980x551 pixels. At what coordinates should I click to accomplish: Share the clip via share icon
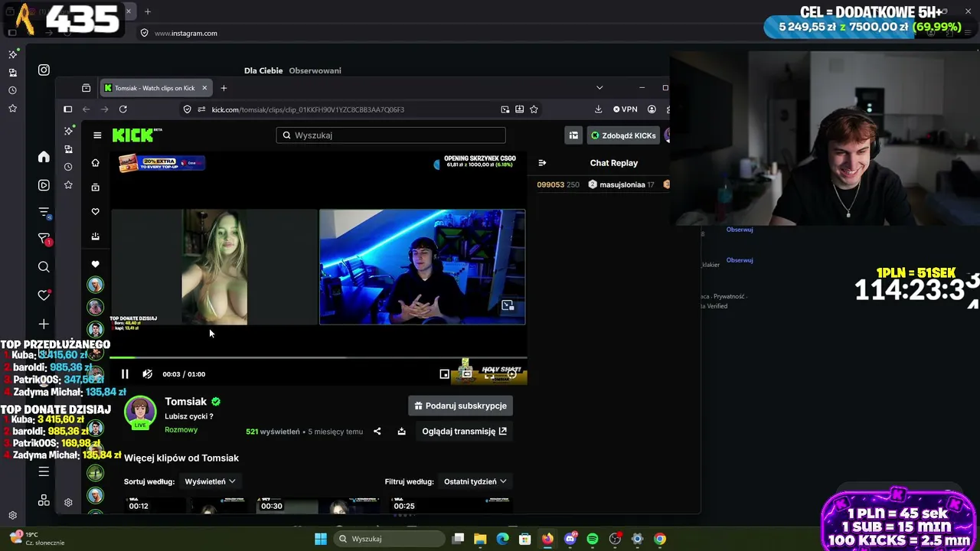pos(377,432)
